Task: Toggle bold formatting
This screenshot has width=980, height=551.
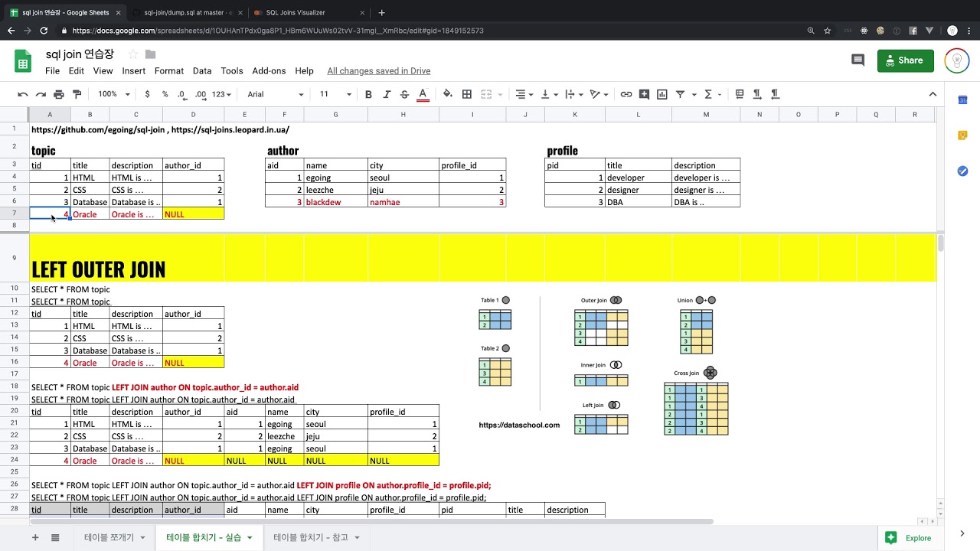Action: (x=368, y=94)
